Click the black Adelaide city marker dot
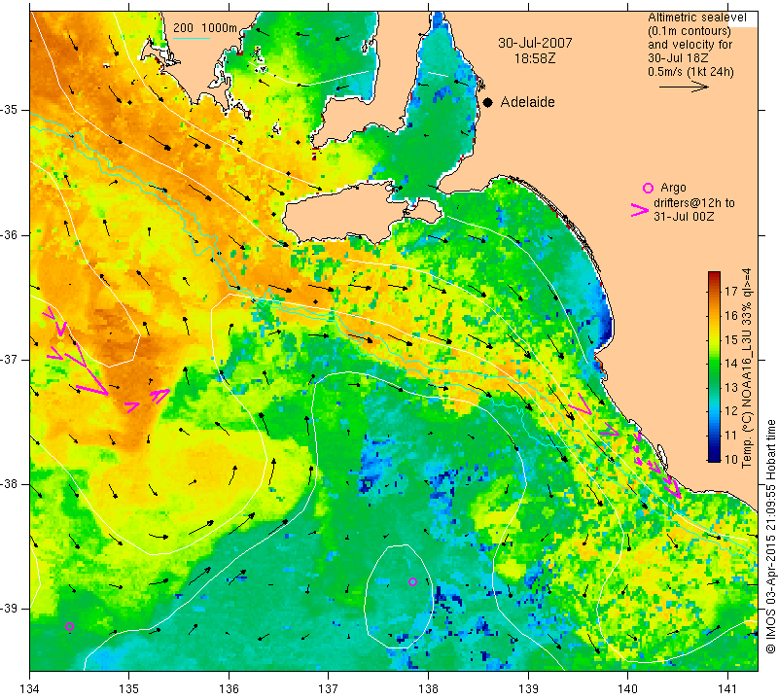778x700 pixels. (x=488, y=103)
